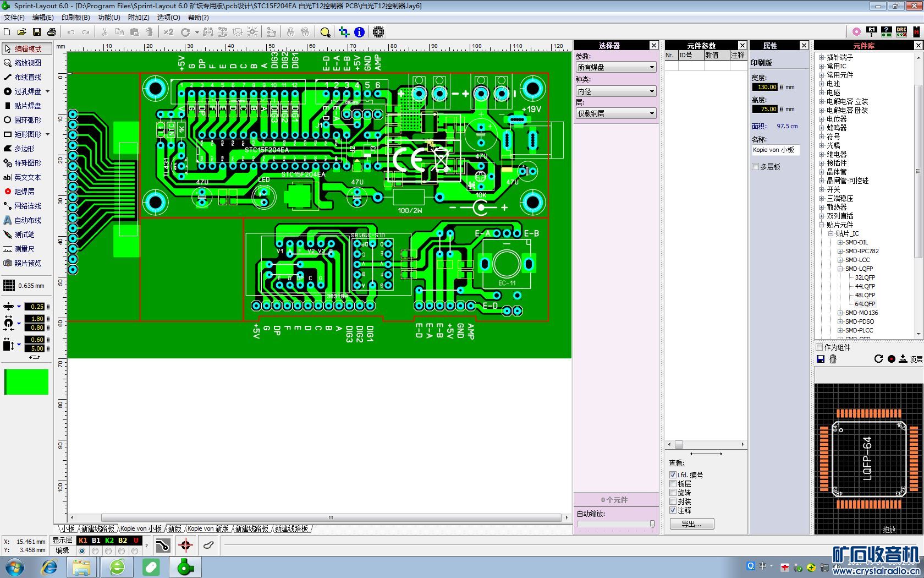This screenshot has width=924, height=578.
Task: Click the green-blue crop marks icon
Action: click(344, 32)
